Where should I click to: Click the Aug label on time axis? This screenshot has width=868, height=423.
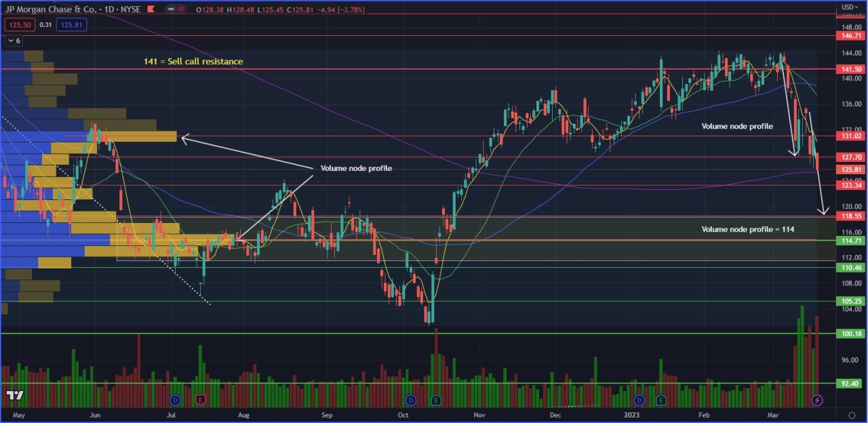(x=244, y=414)
